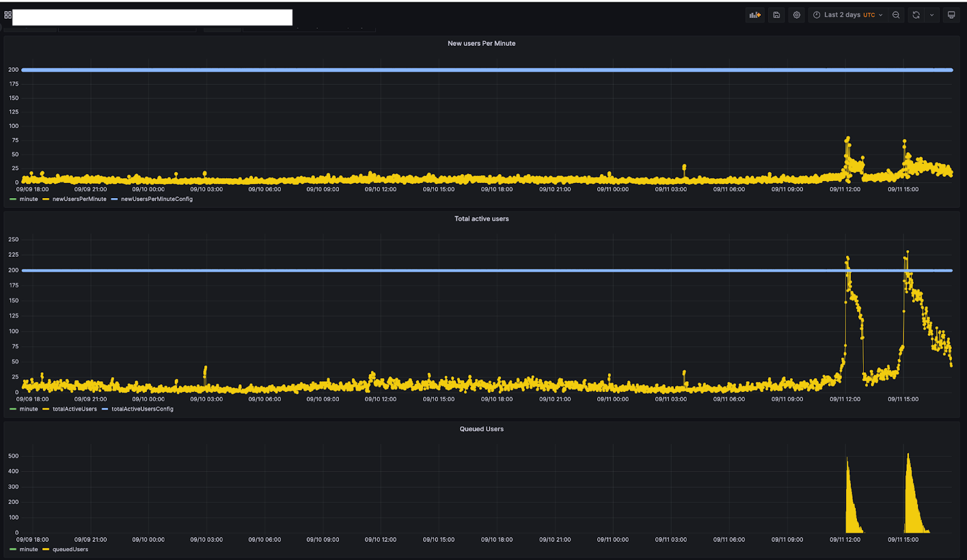Click the blue 200 threshold line in New users chart
Image resolution: width=967 pixels, height=560 pixels.
point(487,70)
